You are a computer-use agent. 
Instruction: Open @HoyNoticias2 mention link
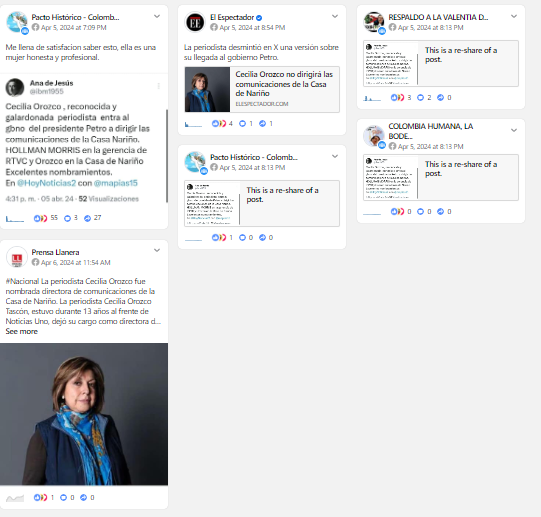pyautogui.click(x=46, y=183)
